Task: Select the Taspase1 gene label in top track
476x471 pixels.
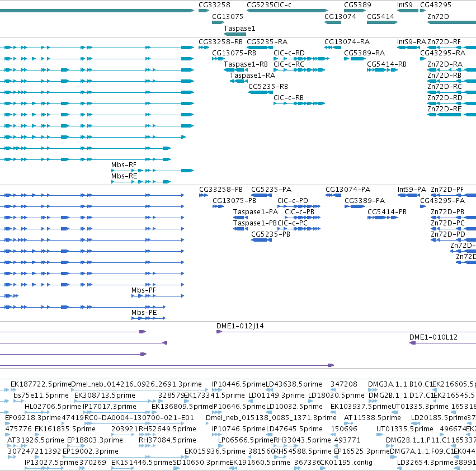Action: click(x=239, y=29)
